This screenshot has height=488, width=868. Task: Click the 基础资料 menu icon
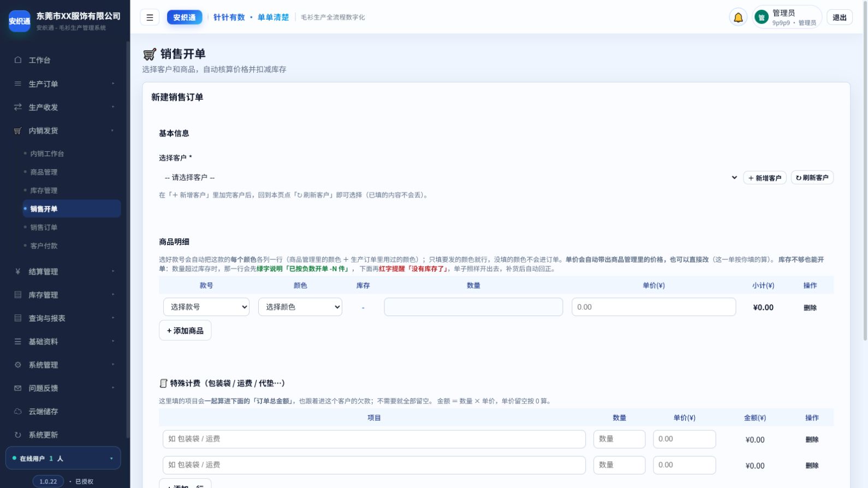tap(18, 341)
